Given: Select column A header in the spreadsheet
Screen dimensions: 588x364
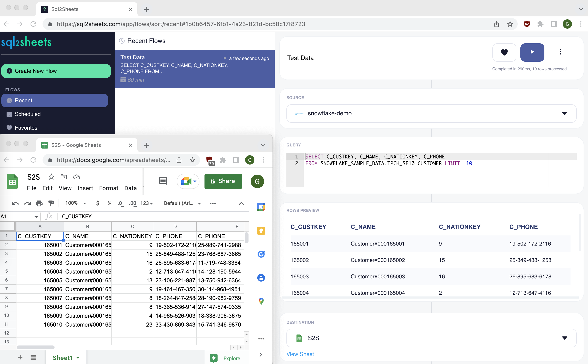Looking at the screenshot, I should (x=40, y=227).
